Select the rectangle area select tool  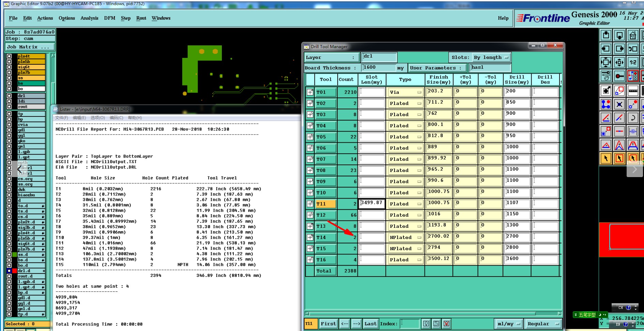619,158
